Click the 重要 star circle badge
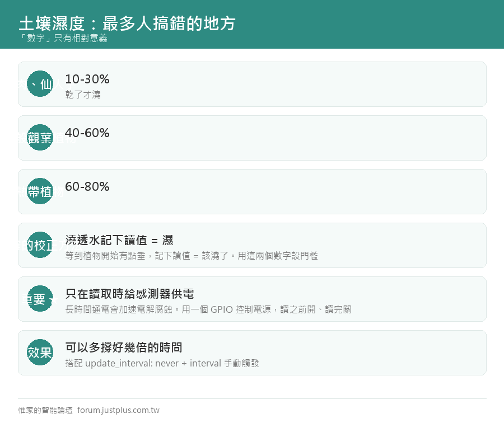Image resolution: width=504 pixels, height=423 pixels. 40,299
